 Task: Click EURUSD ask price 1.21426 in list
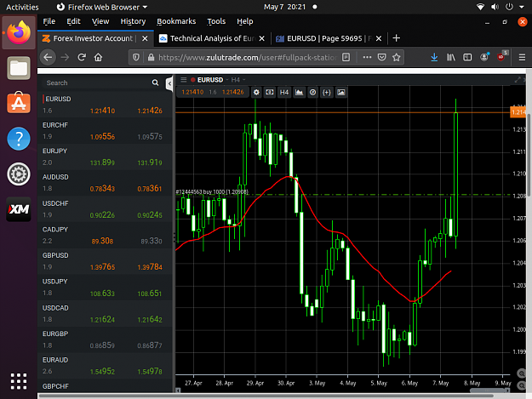point(150,111)
